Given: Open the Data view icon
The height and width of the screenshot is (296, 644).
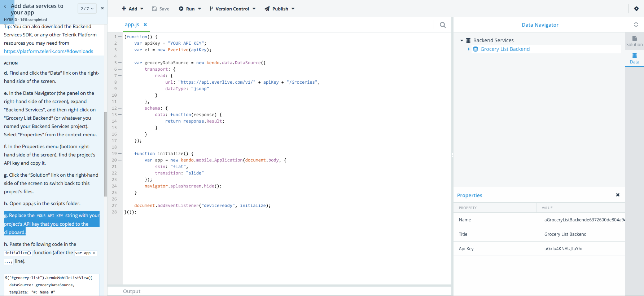Looking at the screenshot, I should click(x=634, y=58).
